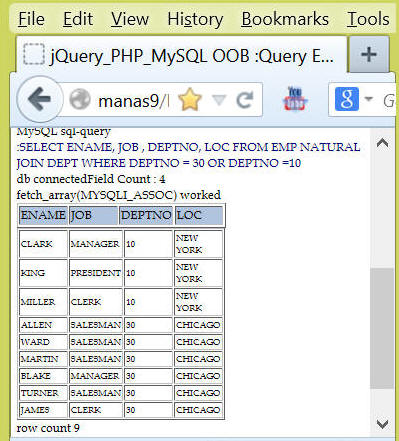The image size is (399, 441).
Task: Click the YouTube toolbar icon
Action: 295,99
